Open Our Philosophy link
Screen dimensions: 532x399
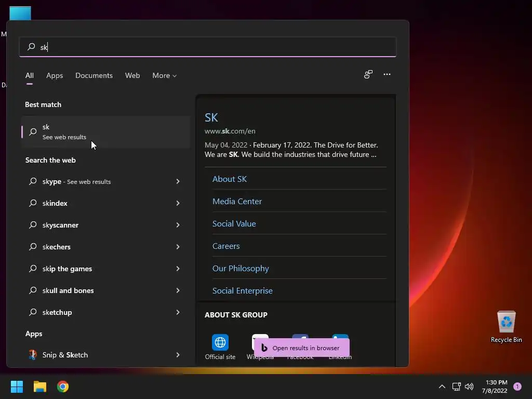[x=241, y=269]
